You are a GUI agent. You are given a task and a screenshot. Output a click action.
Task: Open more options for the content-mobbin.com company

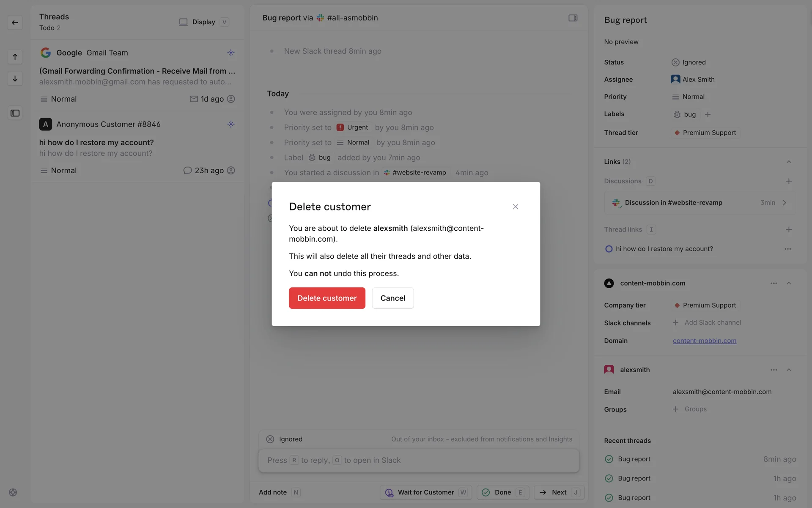(774, 283)
